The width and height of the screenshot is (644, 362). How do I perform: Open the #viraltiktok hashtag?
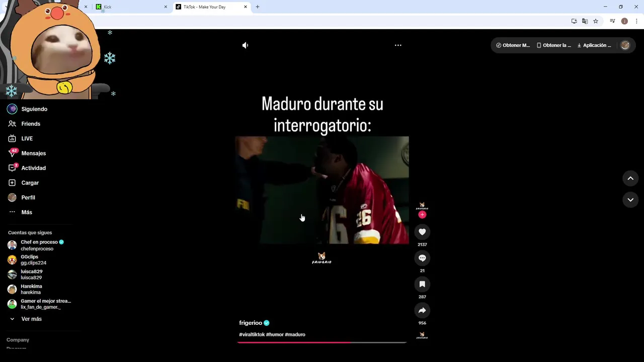click(x=252, y=334)
